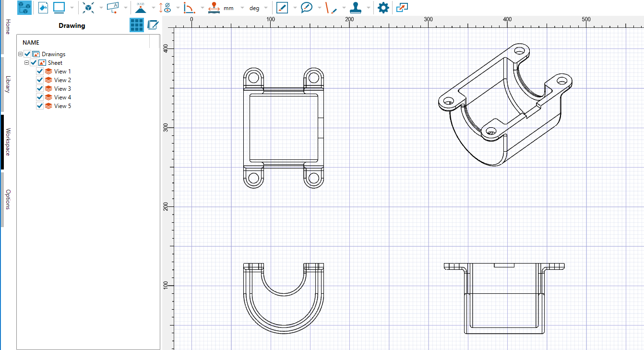This screenshot has width=644, height=350.
Task: Click the edit drawing icon beside grid
Action: click(x=153, y=25)
